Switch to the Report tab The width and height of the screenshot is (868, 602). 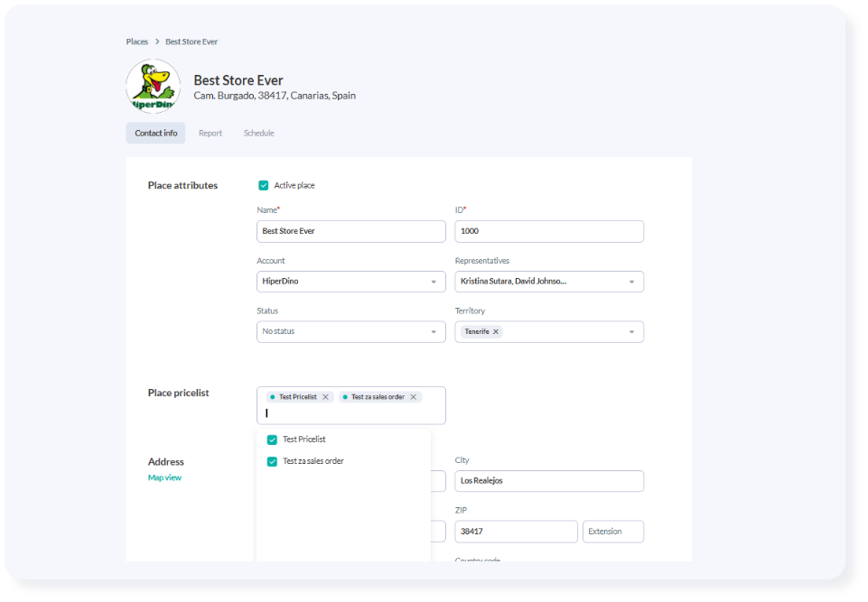coord(210,134)
